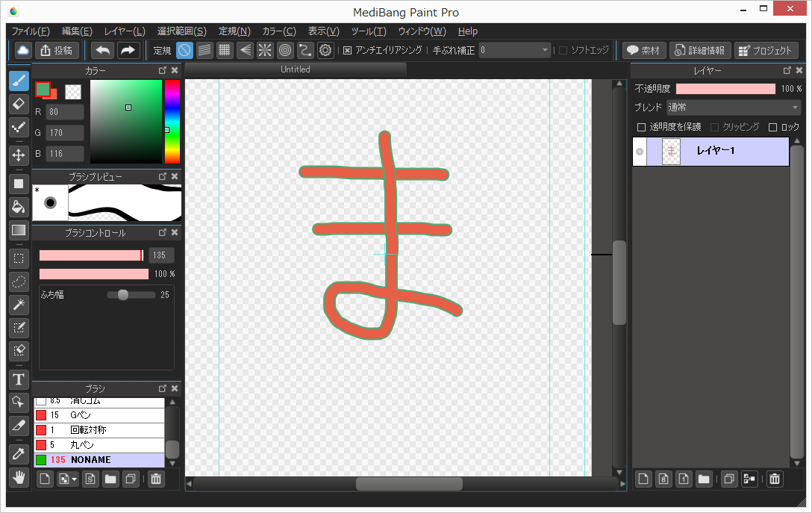This screenshot has width=812, height=513.
Task: Select the Hand pan tool
Action: click(x=19, y=477)
